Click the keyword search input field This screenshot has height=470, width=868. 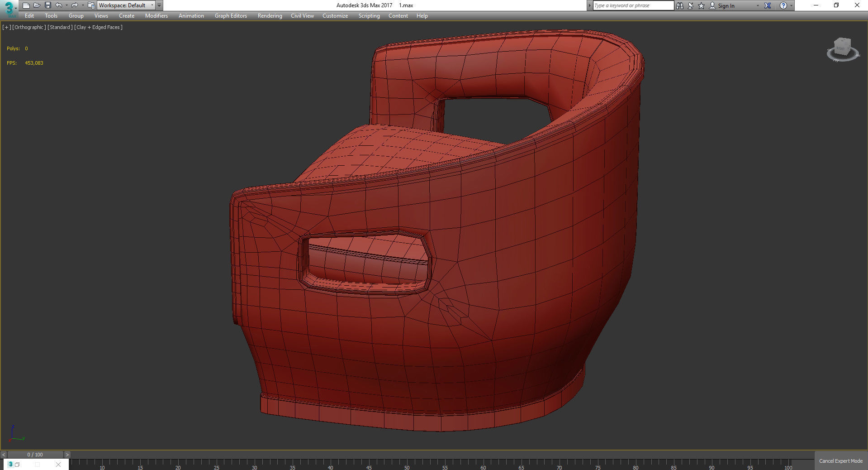633,5
